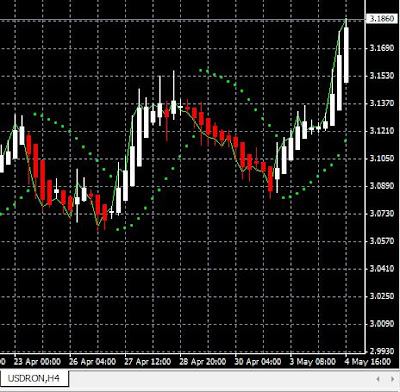
Task: Select the USDRON,H4 chart tab
Action: [34, 378]
